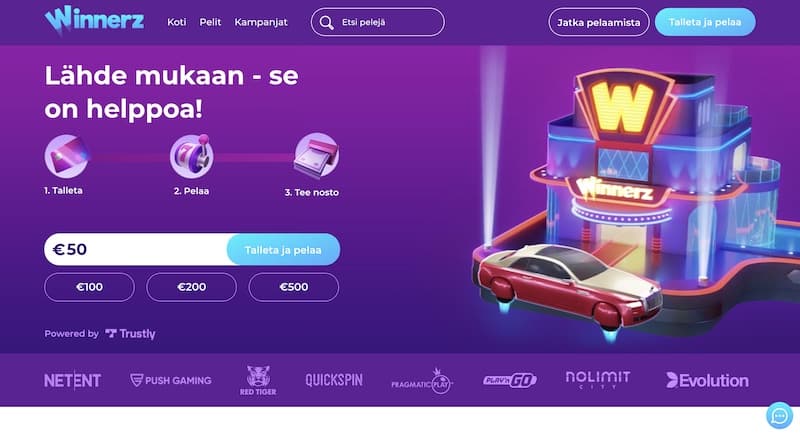Open the Pelit menu item

210,22
